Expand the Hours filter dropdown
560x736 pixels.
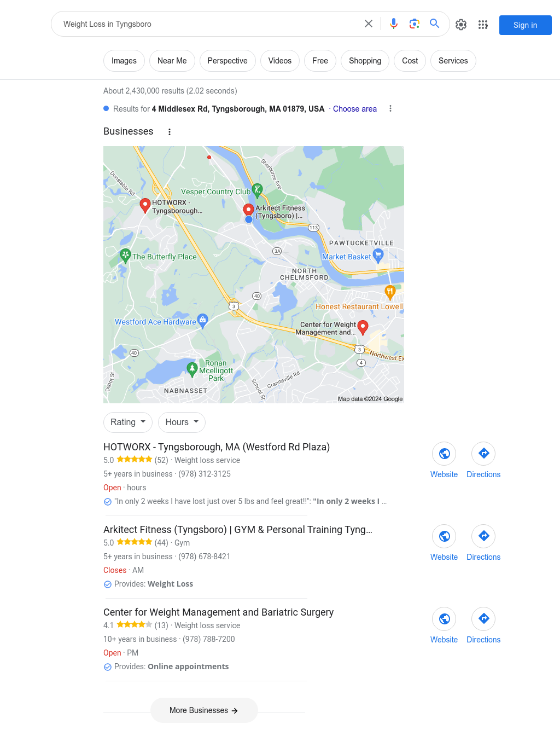[182, 422]
